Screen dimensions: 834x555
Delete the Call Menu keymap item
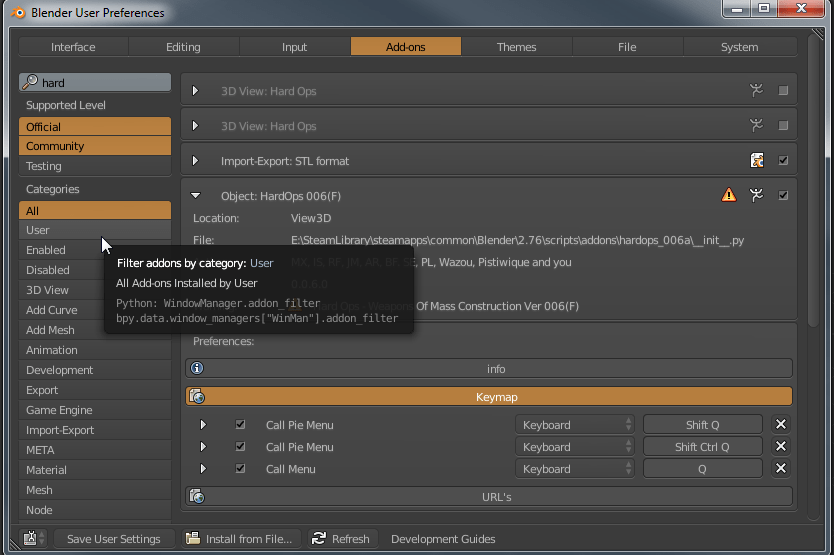pos(781,469)
